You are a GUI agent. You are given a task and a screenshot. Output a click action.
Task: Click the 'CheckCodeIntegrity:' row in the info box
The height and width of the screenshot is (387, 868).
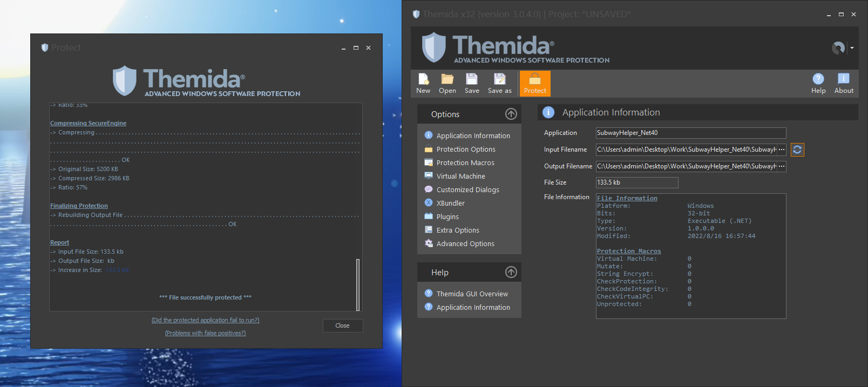[x=645, y=289]
